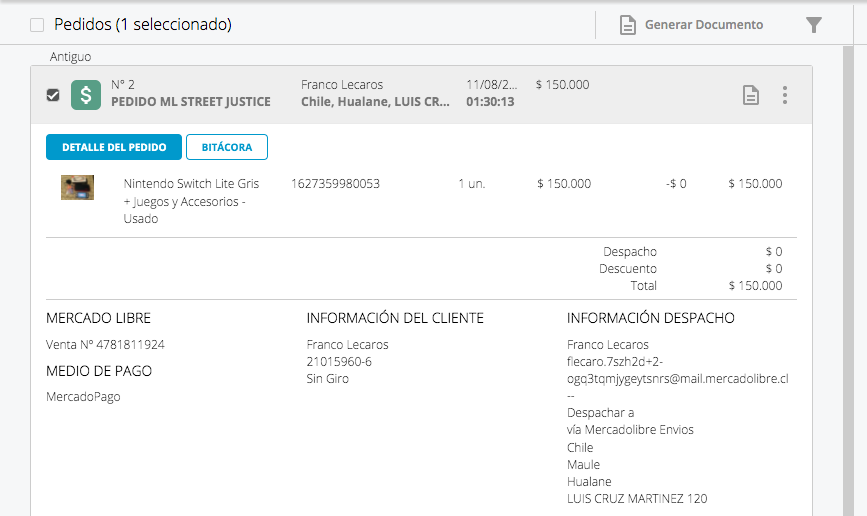867x516 pixels.
Task: Click order title PEDIDO ML STREET JUSTICE
Action: (x=191, y=102)
